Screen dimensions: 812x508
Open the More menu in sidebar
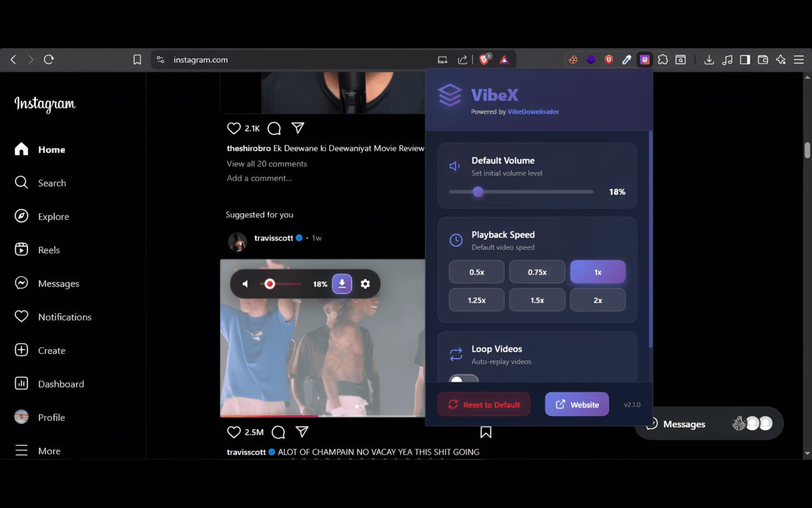coord(38,451)
